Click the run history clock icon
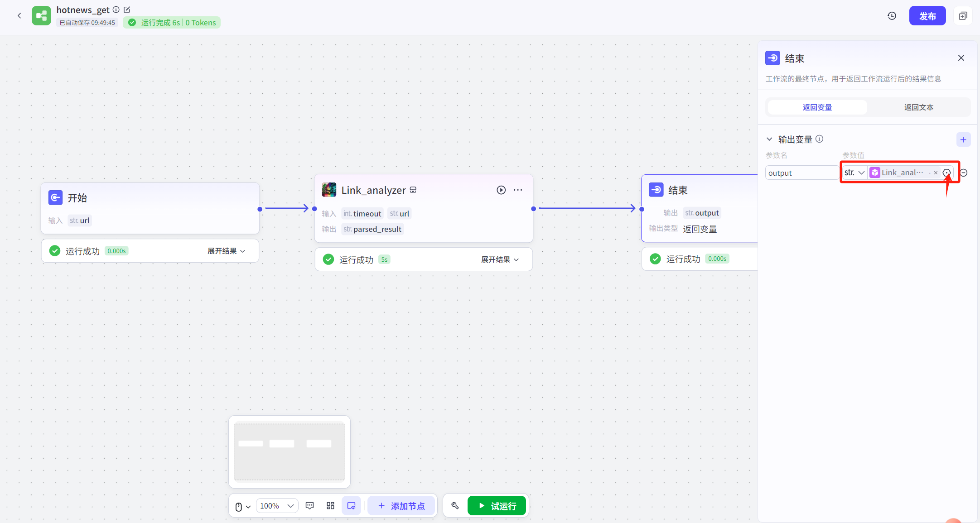 (x=892, y=16)
